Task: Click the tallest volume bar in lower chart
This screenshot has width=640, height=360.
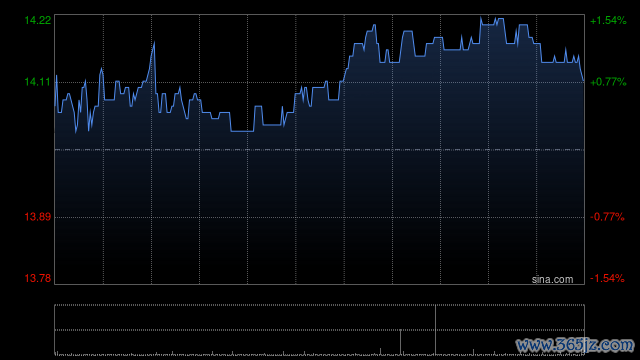Action: coord(435,330)
